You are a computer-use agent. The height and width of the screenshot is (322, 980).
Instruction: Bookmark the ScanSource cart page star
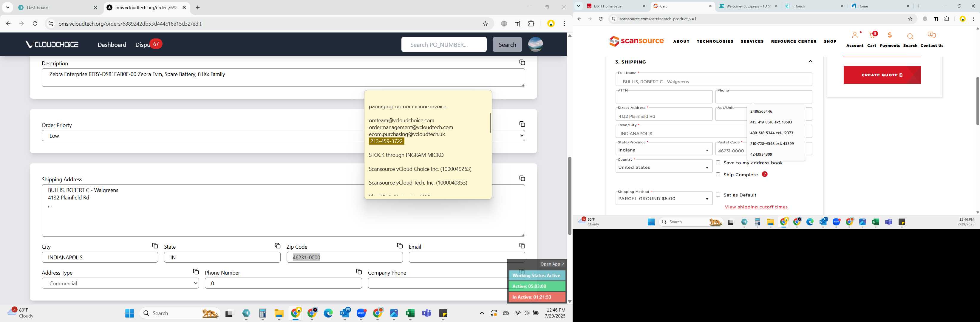(x=910, y=18)
